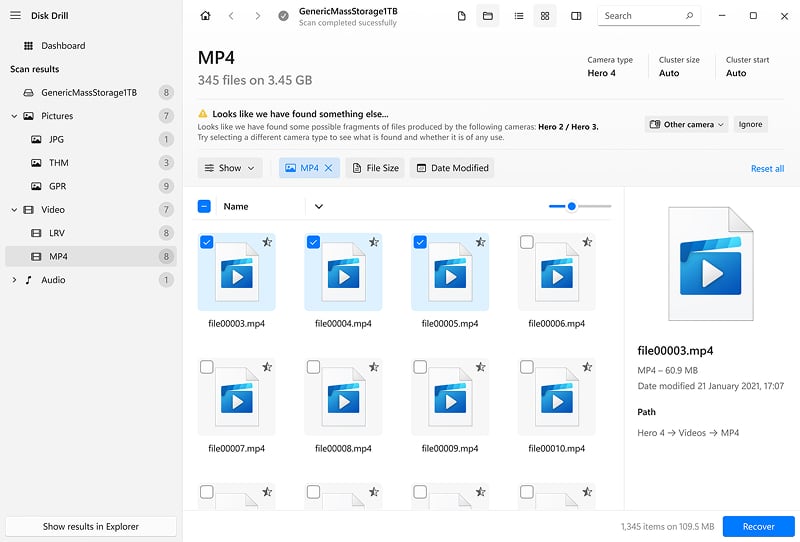Select JPG under Pictures
Screen dimensions: 800x542
[91, 139]
